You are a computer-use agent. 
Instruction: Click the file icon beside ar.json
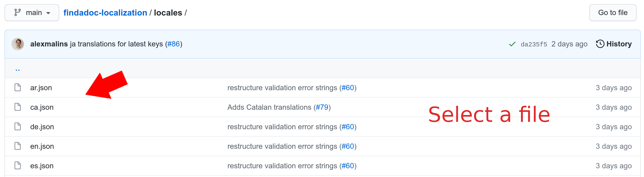tap(18, 87)
